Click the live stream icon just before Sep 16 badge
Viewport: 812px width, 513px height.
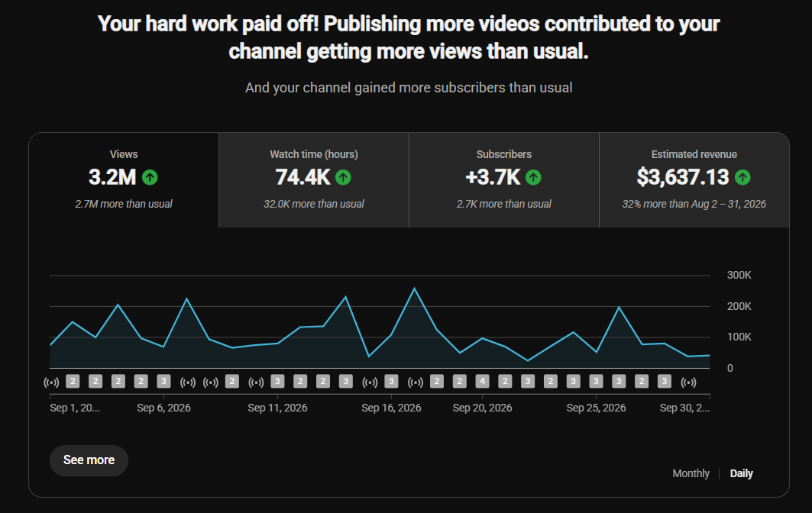[x=369, y=382]
